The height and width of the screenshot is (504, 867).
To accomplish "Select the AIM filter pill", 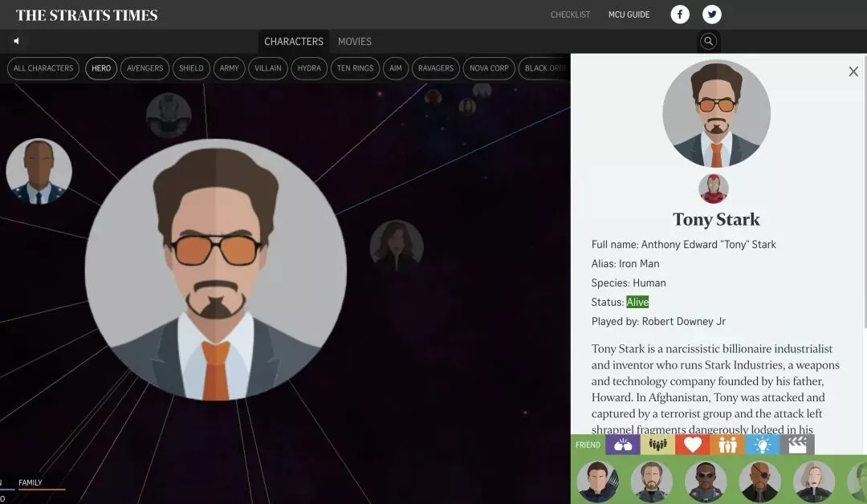I will [x=395, y=68].
